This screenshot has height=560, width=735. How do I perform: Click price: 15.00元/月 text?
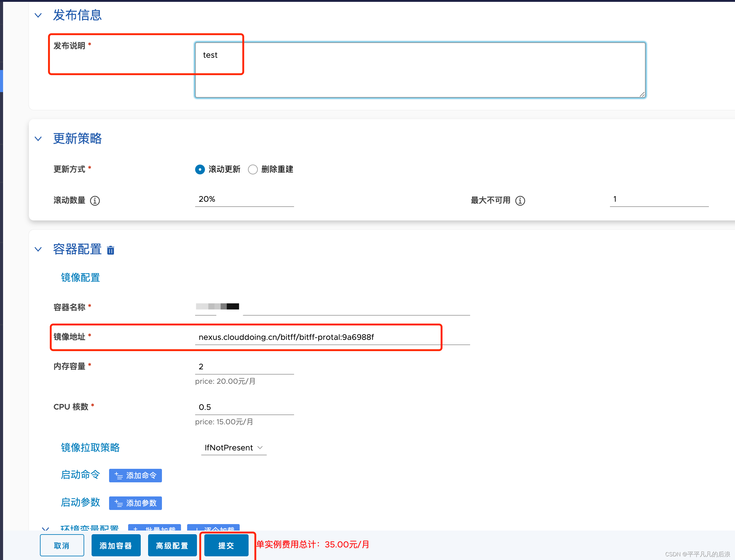(224, 422)
